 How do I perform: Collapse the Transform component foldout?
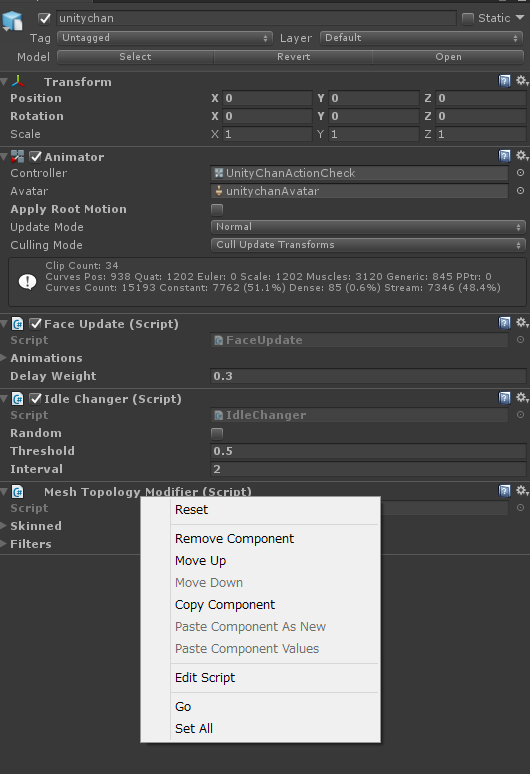(x=4, y=82)
